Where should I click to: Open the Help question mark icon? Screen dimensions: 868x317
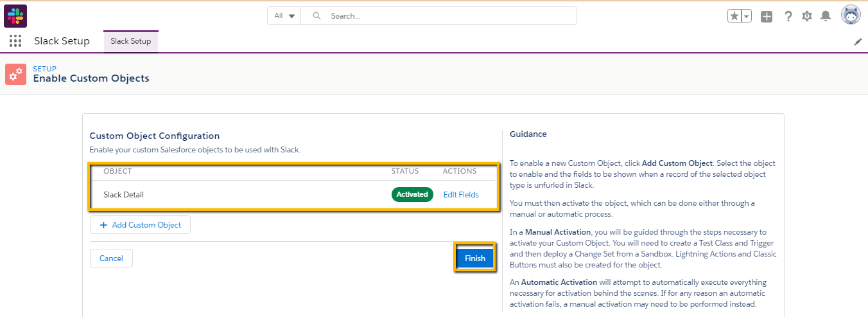coord(788,16)
